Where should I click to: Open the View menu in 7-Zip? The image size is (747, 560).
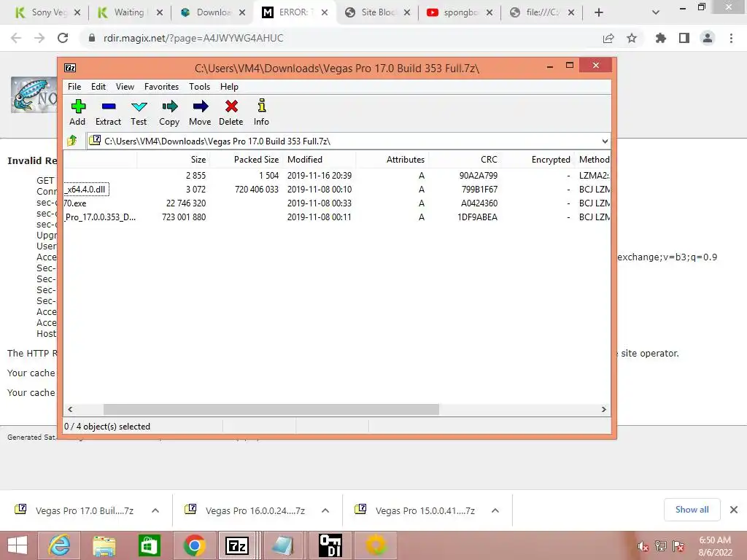pyautogui.click(x=125, y=87)
